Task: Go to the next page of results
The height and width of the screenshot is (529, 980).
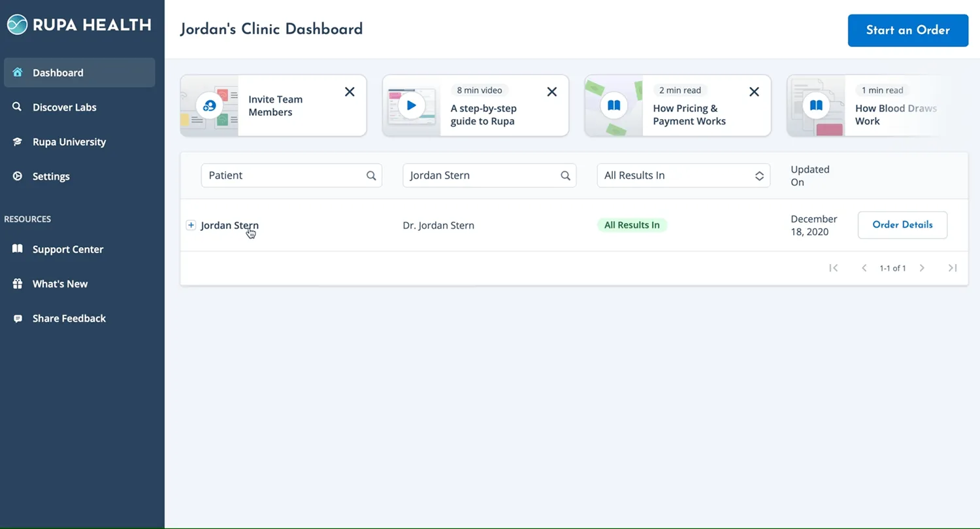Action: pyautogui.click(x=922, y=268)
